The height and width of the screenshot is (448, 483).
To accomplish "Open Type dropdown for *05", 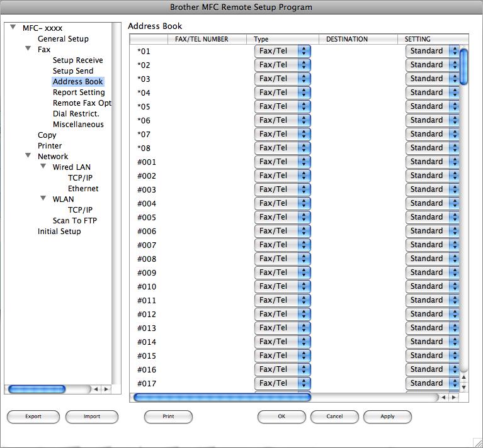I will tap(283, 106).
